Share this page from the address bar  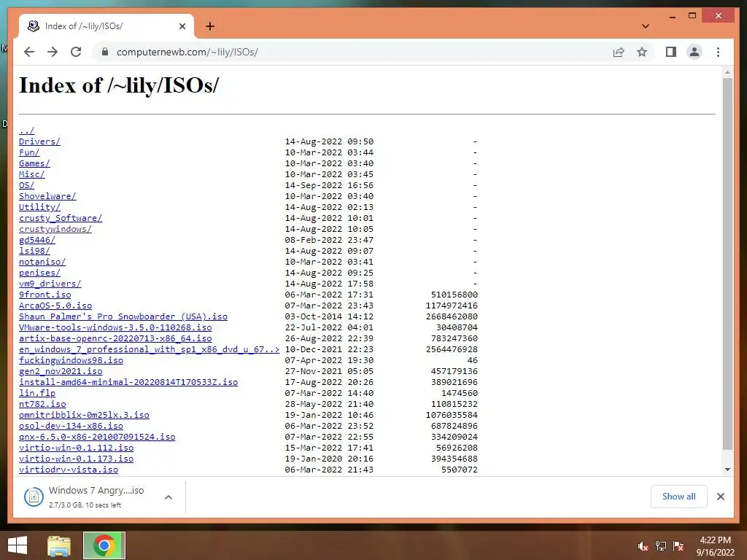619,52
